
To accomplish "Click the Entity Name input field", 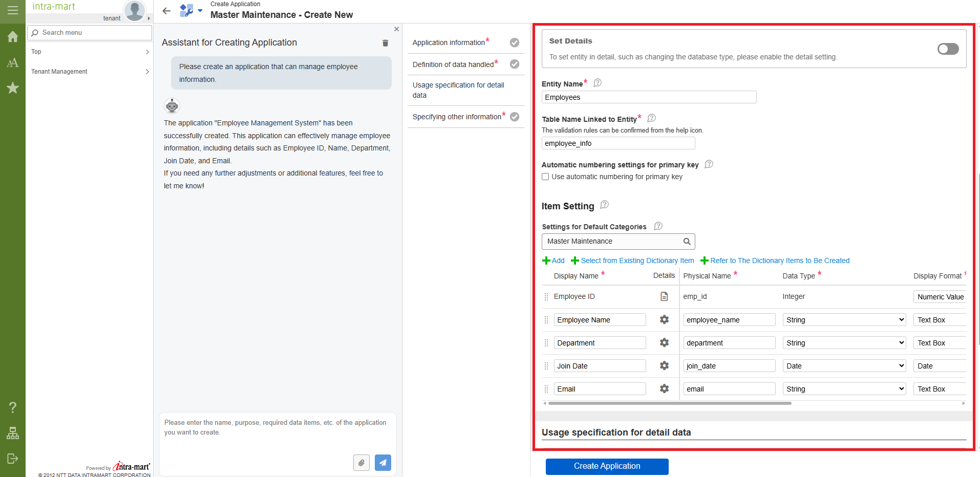I will 649,97.
